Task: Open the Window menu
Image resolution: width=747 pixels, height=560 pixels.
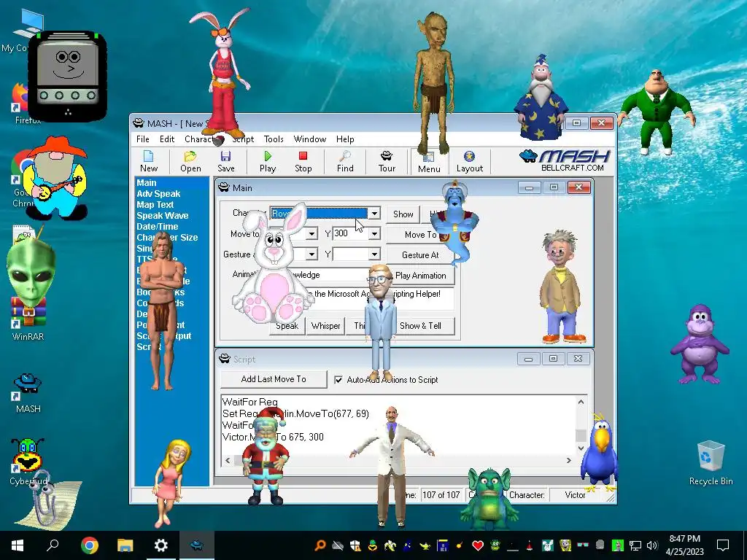Action: pos(309,139)
